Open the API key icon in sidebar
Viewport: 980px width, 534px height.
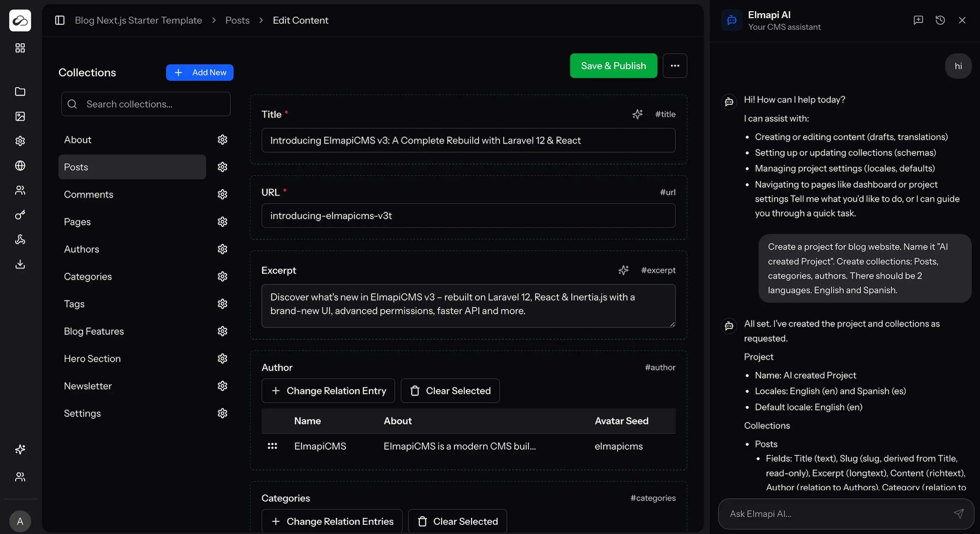pyautogui.click(x=20, y=215)
